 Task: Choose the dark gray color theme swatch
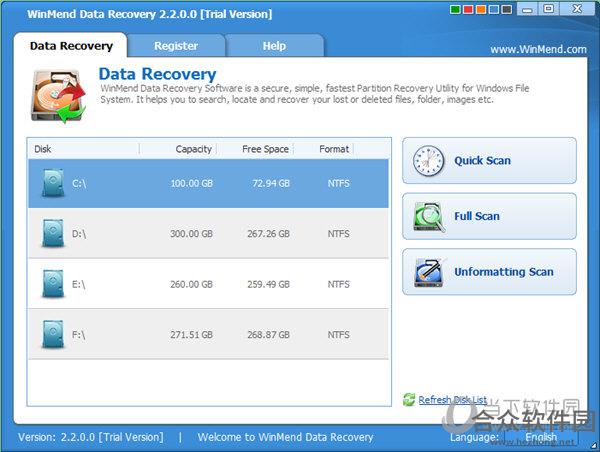tap(507, 9)
